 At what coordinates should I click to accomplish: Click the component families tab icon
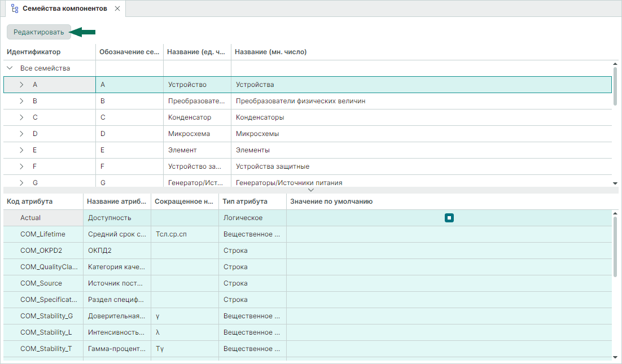pos(15,9)
